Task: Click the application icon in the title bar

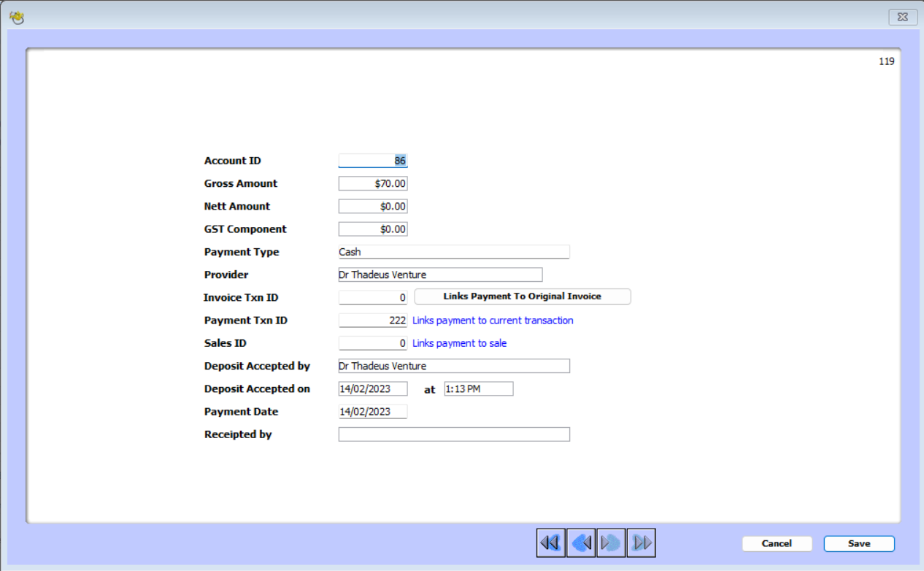Action: point(16,16)
